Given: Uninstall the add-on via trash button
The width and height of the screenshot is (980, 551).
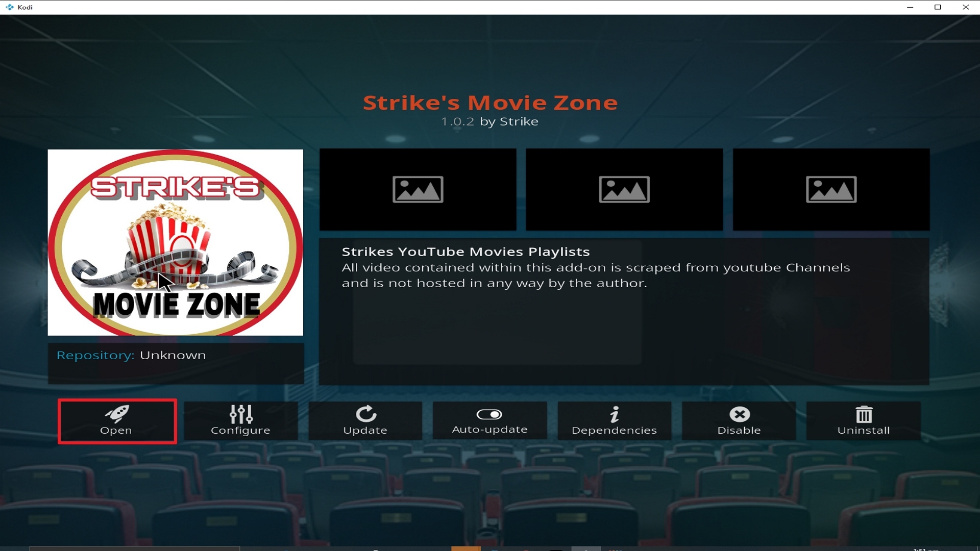Looking at the screenshot, I should click(x=864, y=421).
